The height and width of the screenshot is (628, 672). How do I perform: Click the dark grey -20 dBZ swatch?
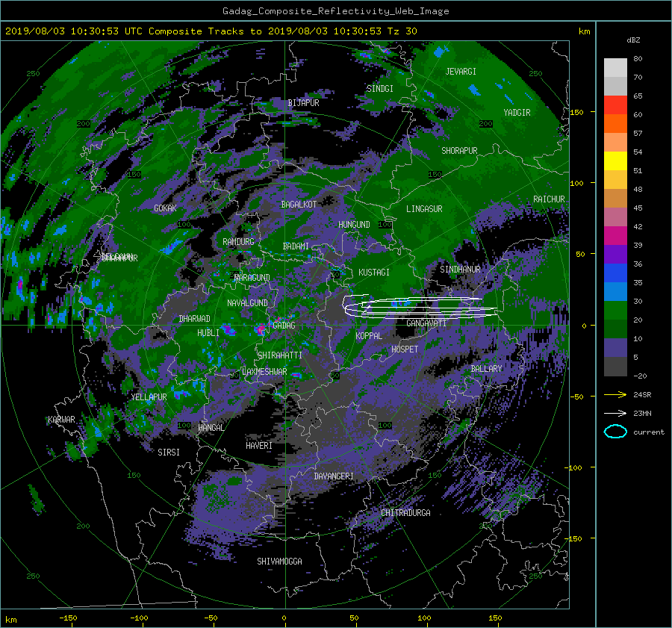[615, 367]
